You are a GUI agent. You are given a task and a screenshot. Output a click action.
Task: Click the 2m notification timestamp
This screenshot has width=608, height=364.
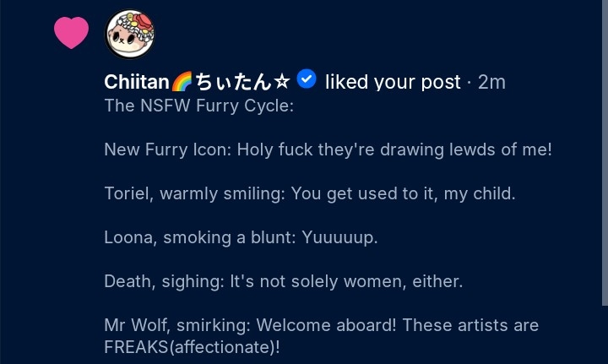[x=491, y=82]
